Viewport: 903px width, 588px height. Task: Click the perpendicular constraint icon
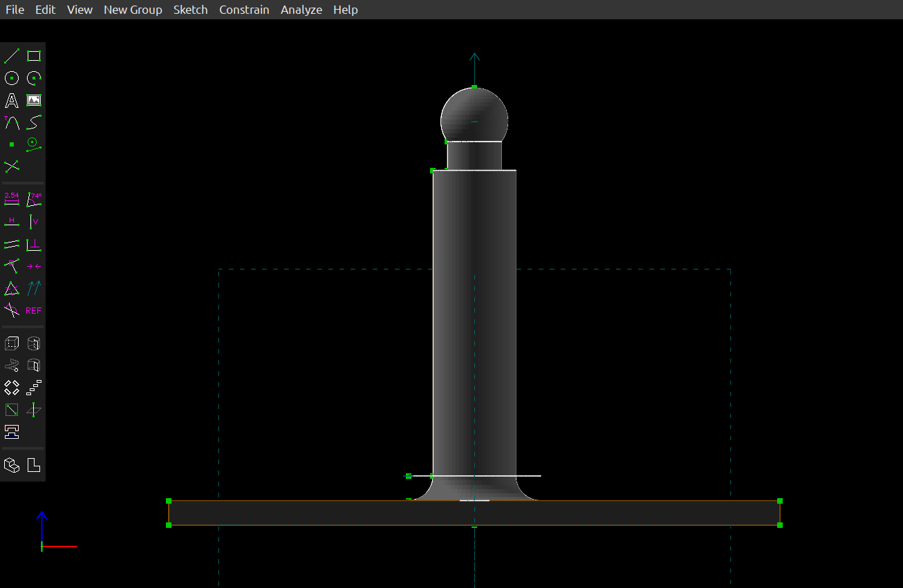coord(34,244)
